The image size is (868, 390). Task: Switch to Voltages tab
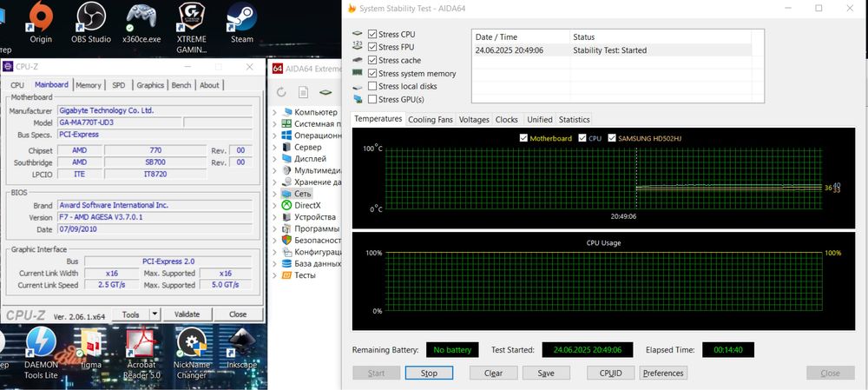point(474,119)
